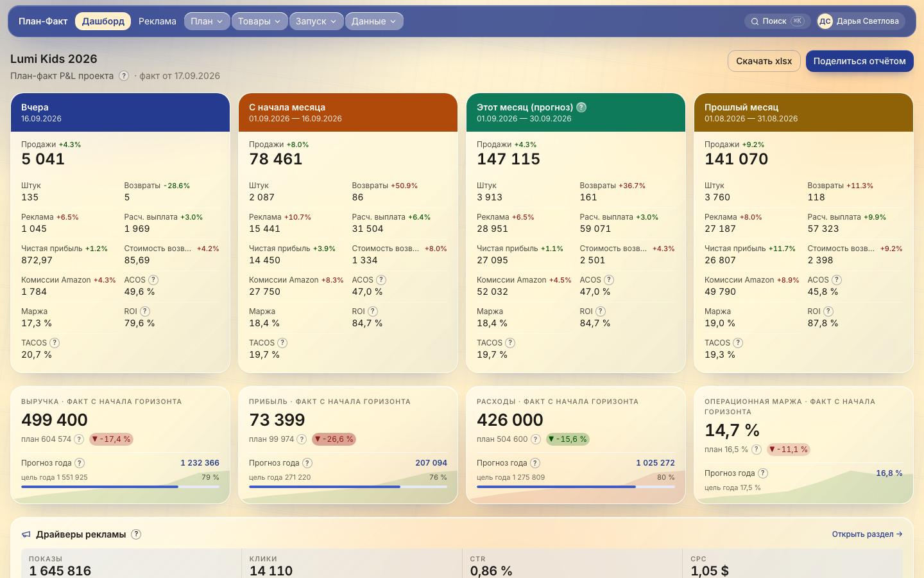The image size is (924, 578).
Task: Click ACOS help icon in С начала месяца card
Action: pos(381,280)
